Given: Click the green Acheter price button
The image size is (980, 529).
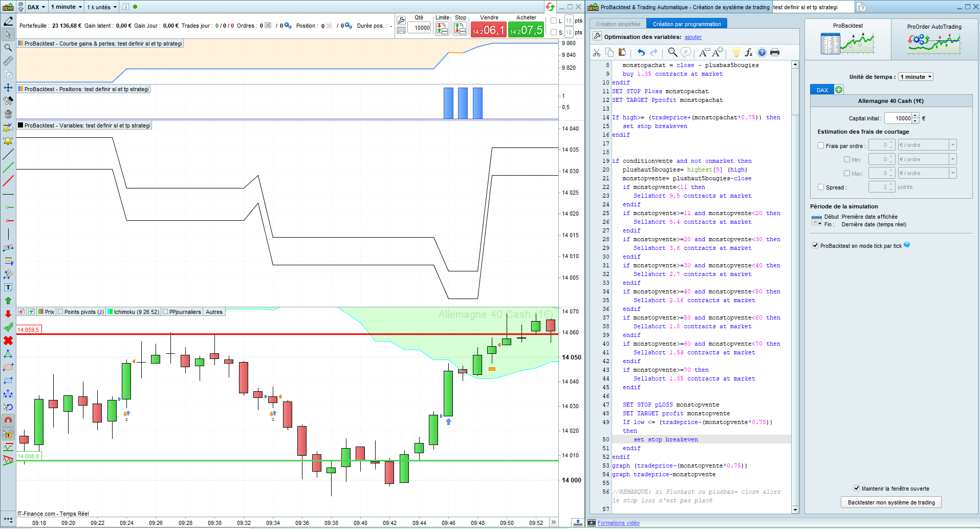Looking at the screenshot, I should pyautogui.click(x=526, y=30).
